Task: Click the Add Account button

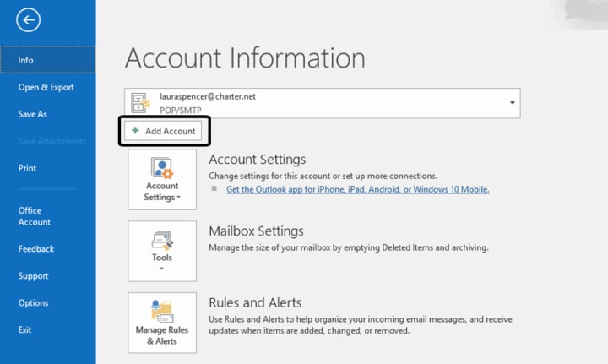Action: pos(163,131)
